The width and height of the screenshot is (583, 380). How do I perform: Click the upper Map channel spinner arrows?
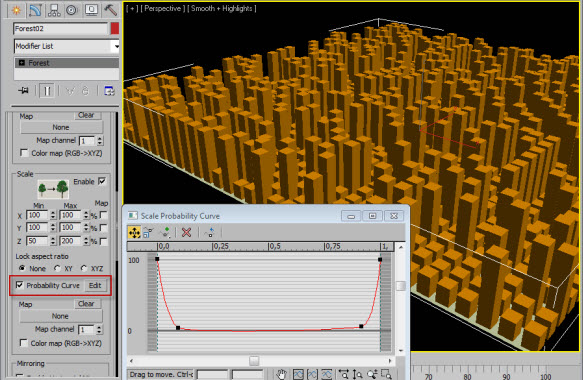click(99, 141)
